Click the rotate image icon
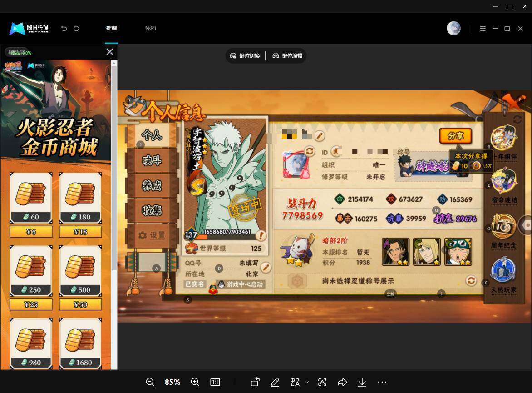 coord(255,382)
